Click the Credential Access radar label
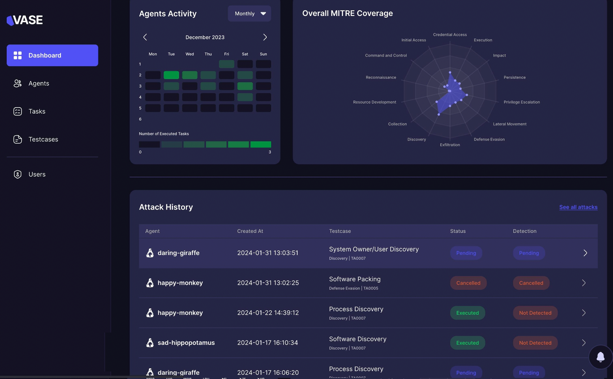The height and width of the screenshot is (379, 613). 450,35
